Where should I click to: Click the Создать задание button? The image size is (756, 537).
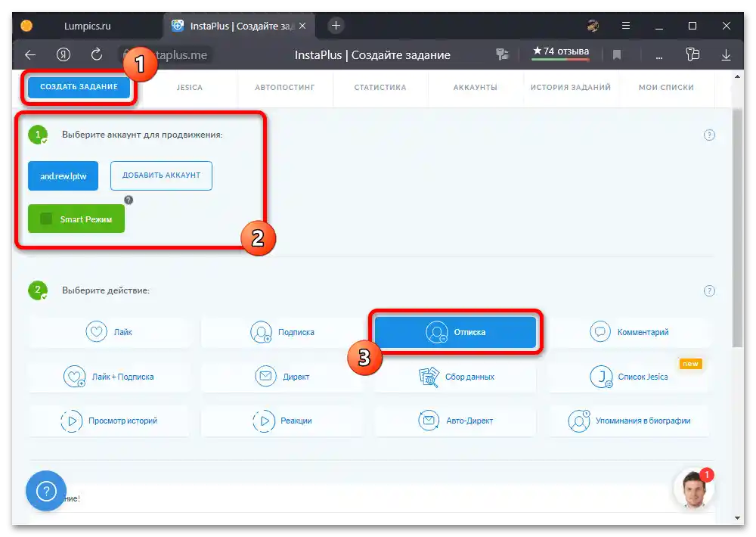pyautogui.click(x=79, y=87)
